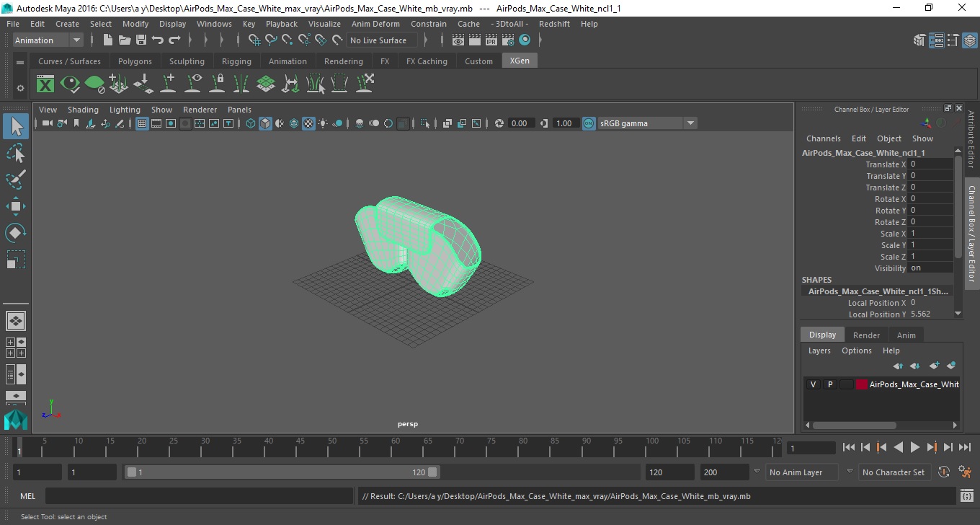
Task: Open a scene with folder icon
Action: pos(125,40)
